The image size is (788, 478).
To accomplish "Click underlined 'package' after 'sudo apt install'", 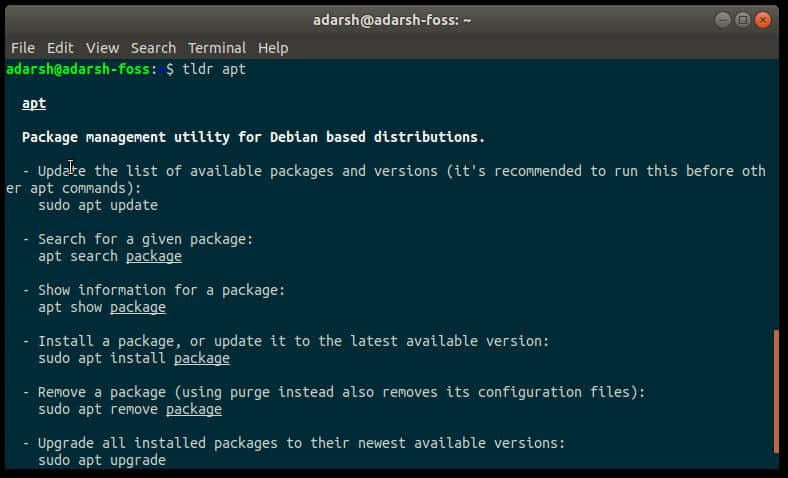I will pos(202,358).
